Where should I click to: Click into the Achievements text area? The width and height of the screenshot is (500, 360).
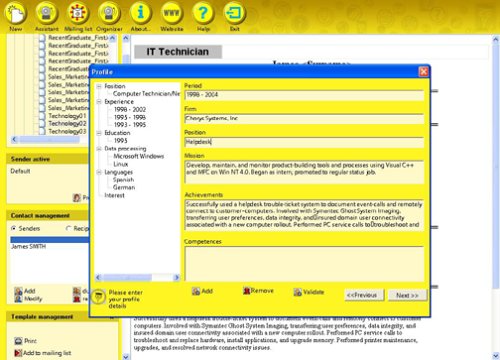[x=304, y=215]
